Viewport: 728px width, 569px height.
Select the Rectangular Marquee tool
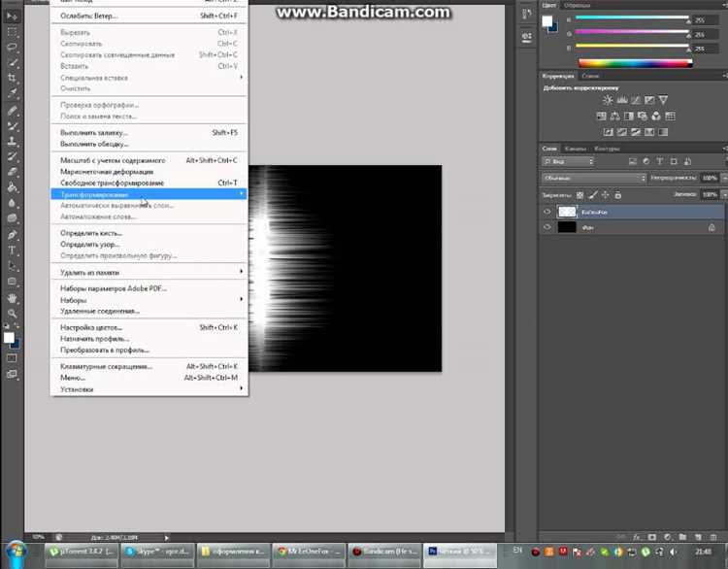pos(12,32)
